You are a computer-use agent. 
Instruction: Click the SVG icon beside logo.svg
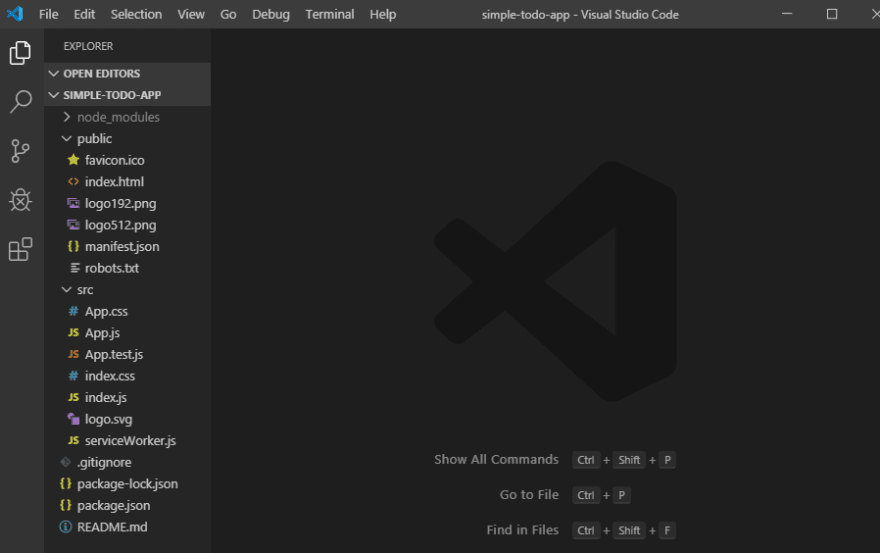coord(73,419)
